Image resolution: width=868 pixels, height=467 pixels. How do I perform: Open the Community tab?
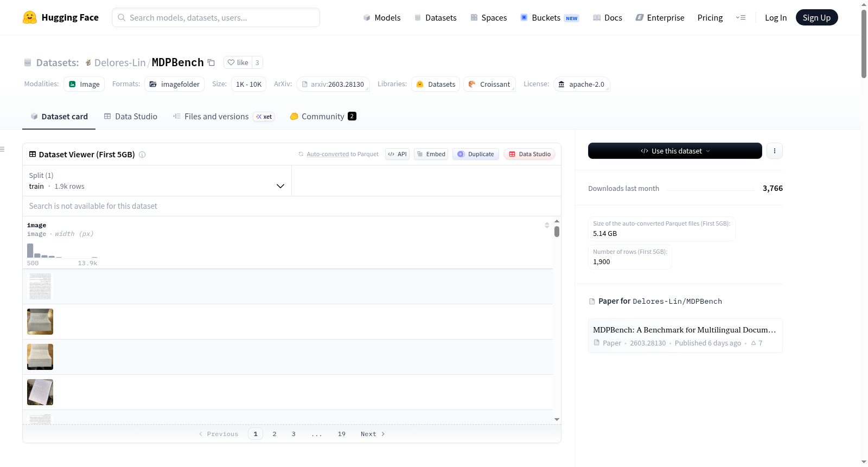click(x=323, y=117)
